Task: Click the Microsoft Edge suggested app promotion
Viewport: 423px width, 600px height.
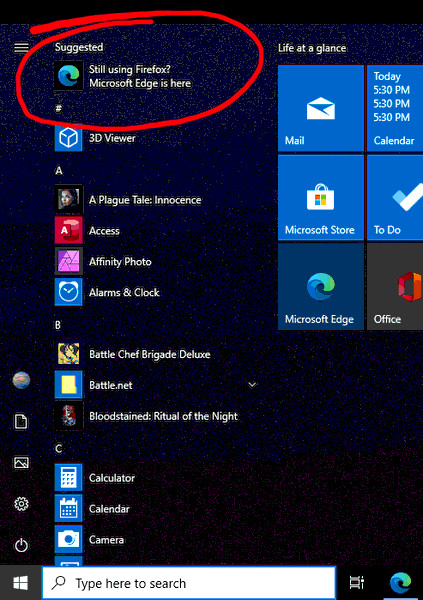Action: coord(140,76)
